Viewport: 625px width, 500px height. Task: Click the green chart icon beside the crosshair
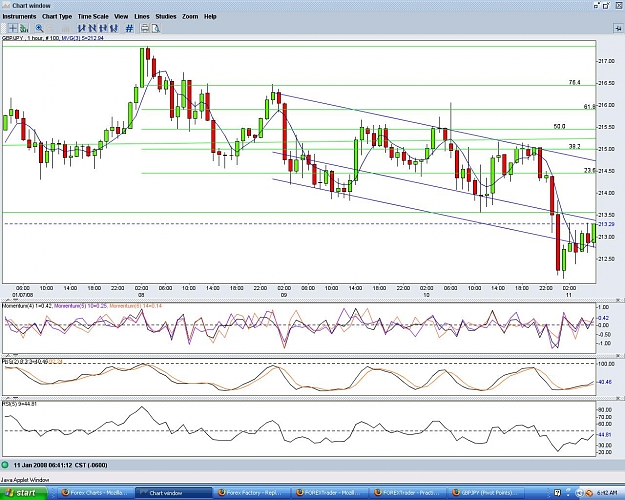24,28
